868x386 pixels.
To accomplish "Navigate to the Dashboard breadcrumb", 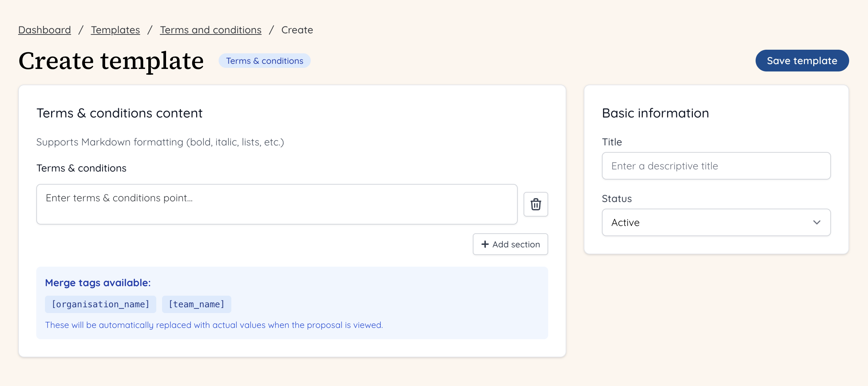I will pos(44,30).
